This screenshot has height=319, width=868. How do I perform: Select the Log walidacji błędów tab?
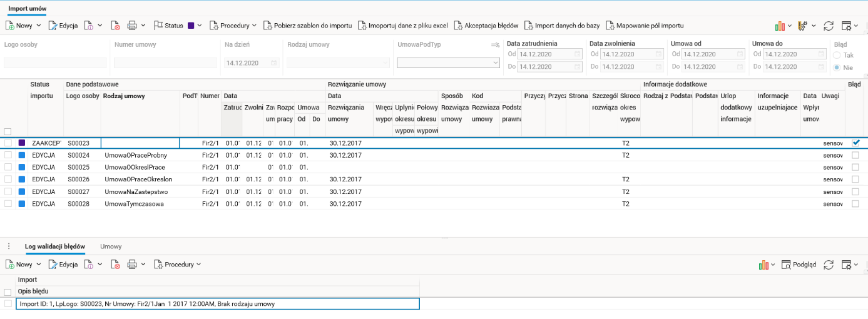(55, 246)
